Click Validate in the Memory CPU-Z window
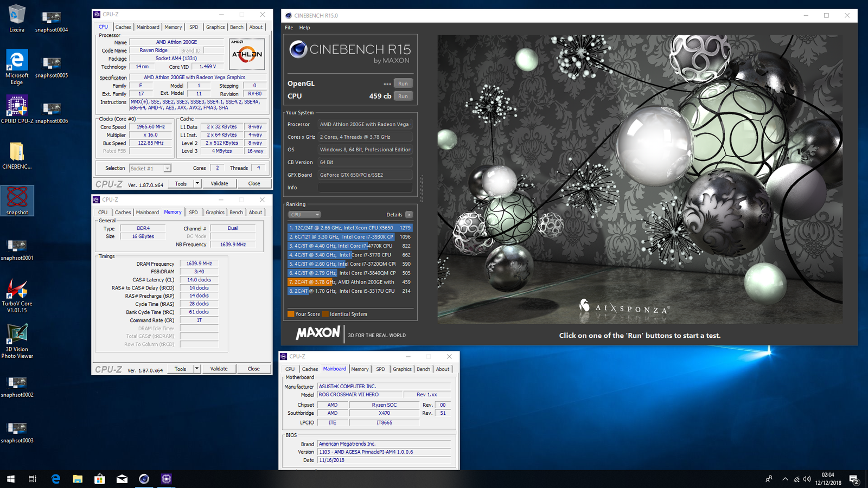868x488 pixels. [219, 369]
